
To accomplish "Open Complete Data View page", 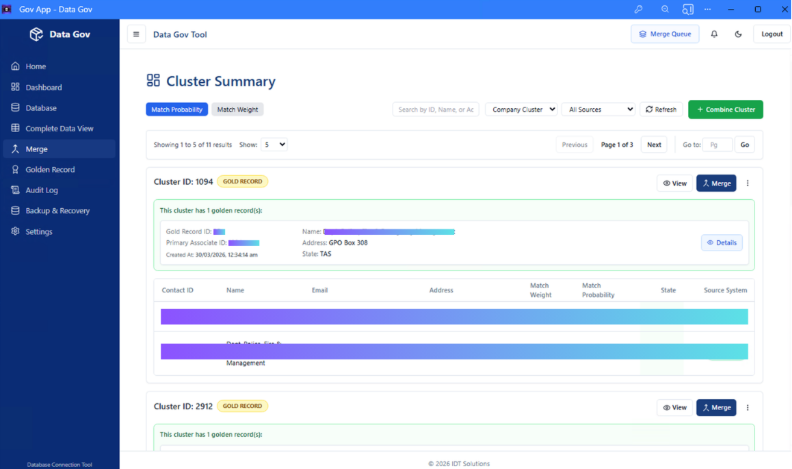I will tap(59, 128).
